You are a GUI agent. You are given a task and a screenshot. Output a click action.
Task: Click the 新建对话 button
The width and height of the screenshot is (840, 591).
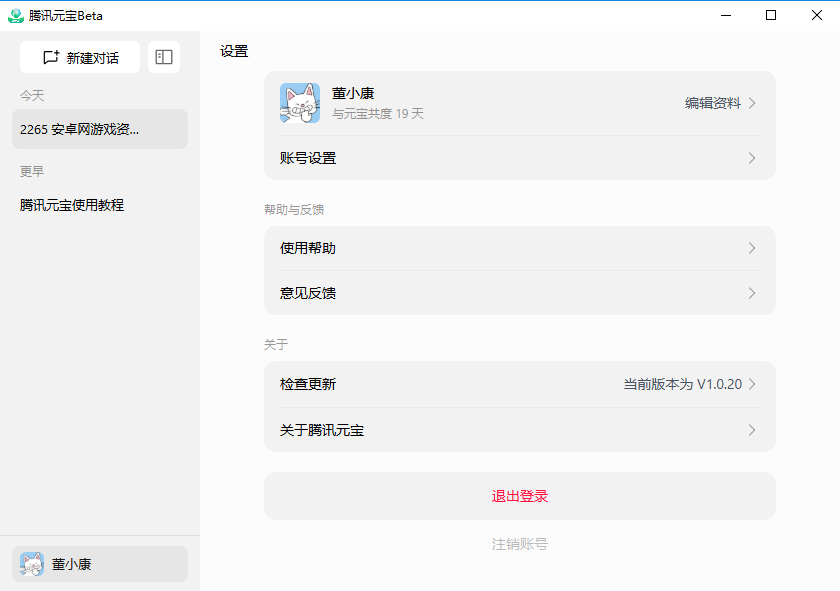point(80,57)
